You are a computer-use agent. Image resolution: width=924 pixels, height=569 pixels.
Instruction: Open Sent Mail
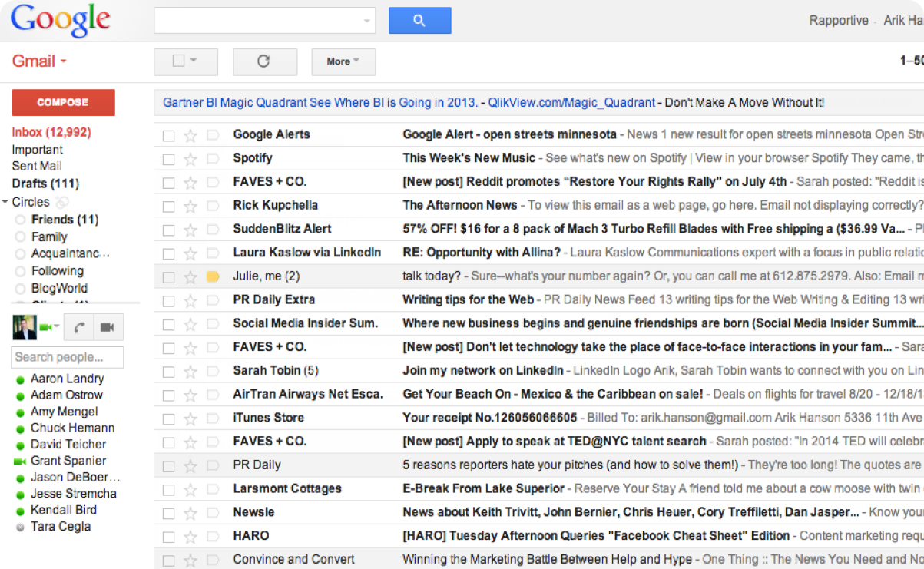(x=37, y=166)
